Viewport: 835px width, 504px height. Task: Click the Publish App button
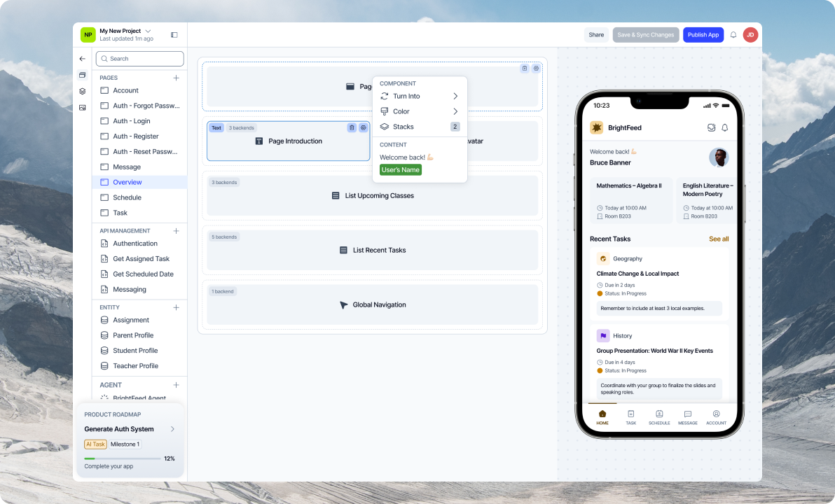pos(703,35)
